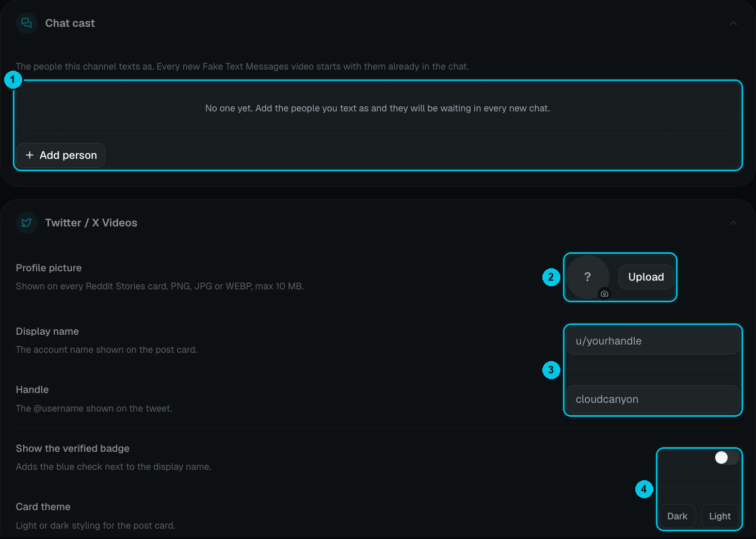Click 'The @username shown on the tweet' description
756x539 pixels.
point(94,409)
